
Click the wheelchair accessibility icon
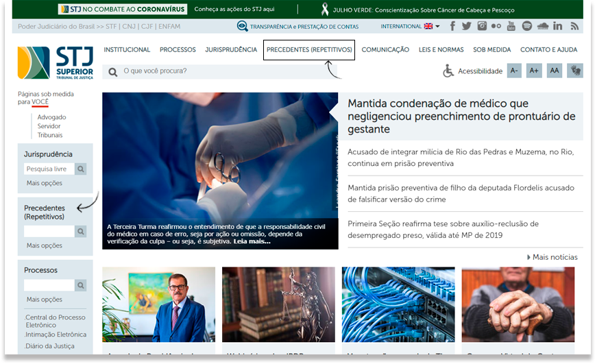click(x=448, y=71)
